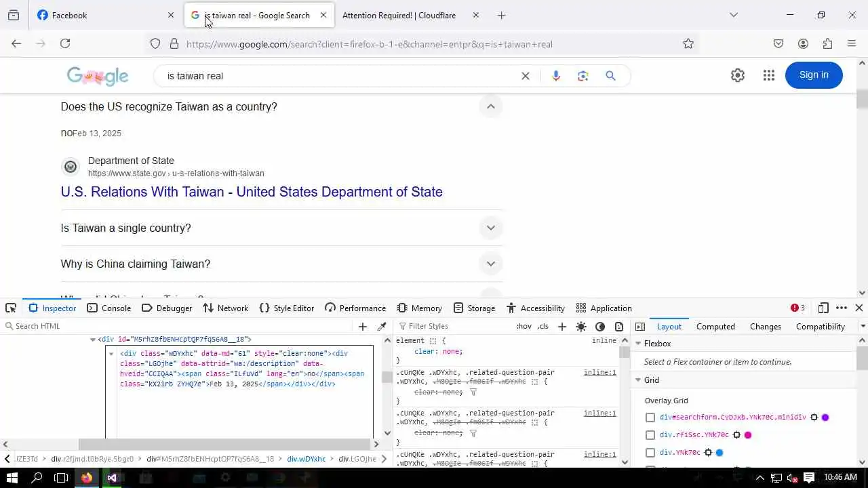Click Google search by image lens icon
This screenshot has width=868, height=488.
583,76
